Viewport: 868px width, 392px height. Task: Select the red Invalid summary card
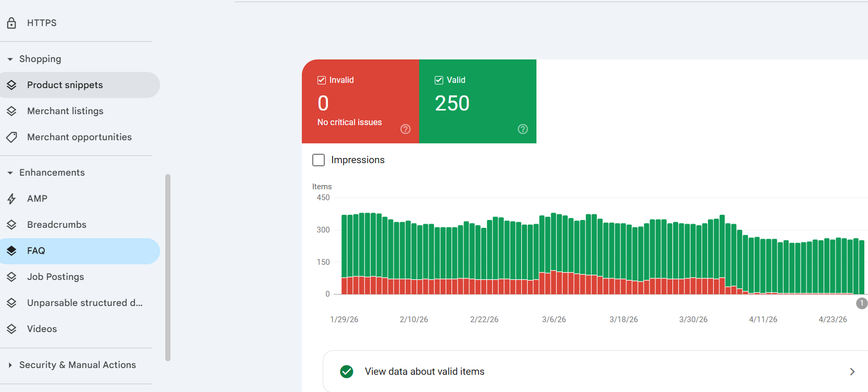point(360,102)
